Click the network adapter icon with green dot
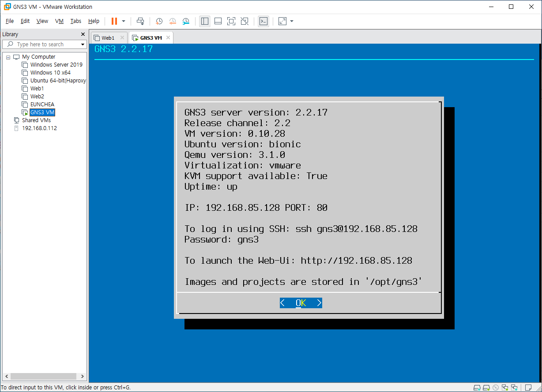Viewport: 542px width, 392px height. coord(505,388)
